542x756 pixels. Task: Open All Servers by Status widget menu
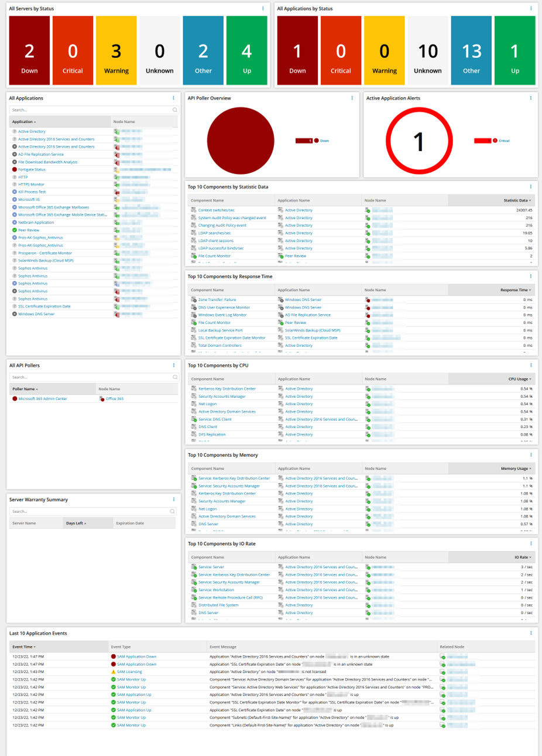pos(263,9)
